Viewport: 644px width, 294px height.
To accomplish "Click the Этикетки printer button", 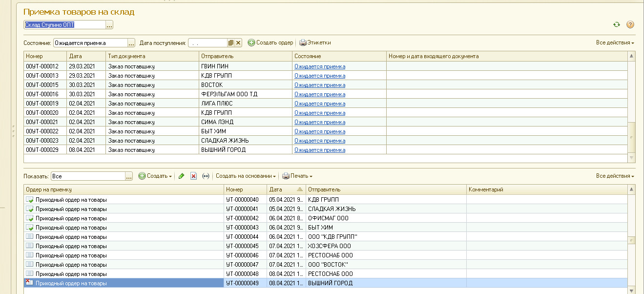I will 315,42.
